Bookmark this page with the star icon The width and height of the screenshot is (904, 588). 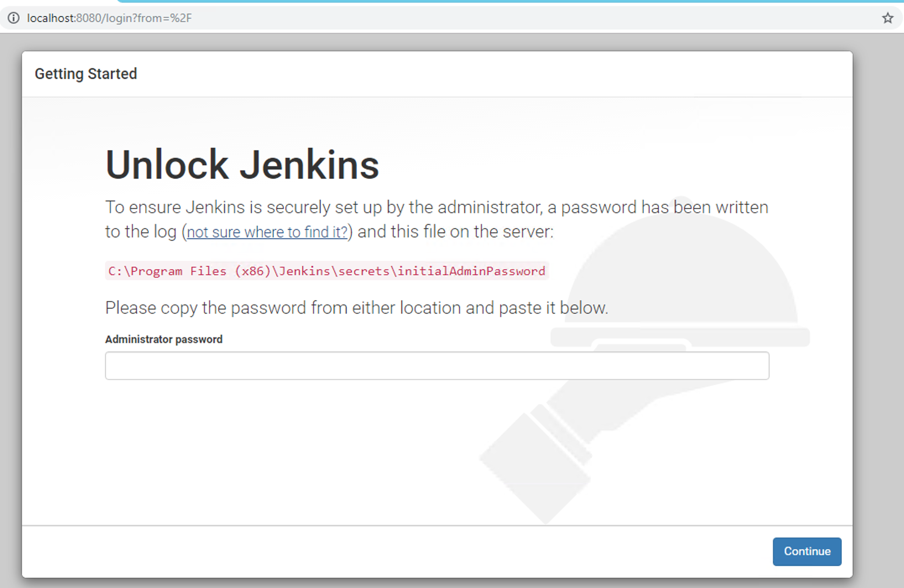pyautogui.click(x=887, y=18)
